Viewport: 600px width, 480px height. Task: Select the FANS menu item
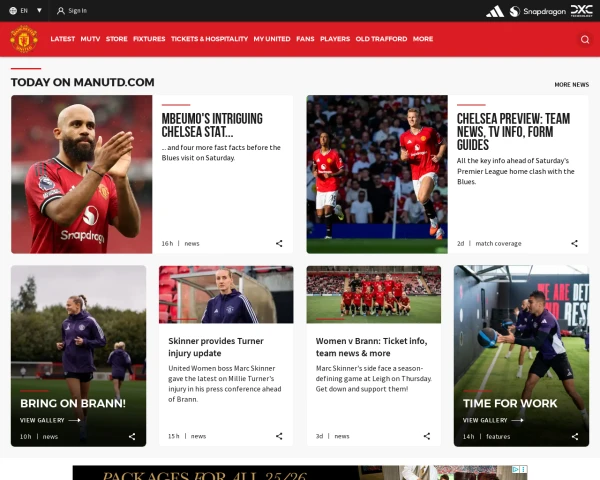click(x=305, y=39)
